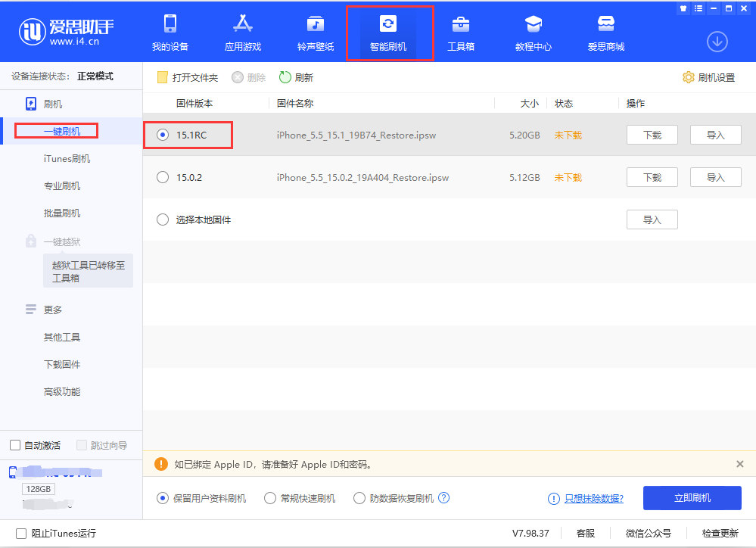Image resolution: width=756 pixels, height=548 pixels.
Task: Enable the 自动激活 auto-activate checkbox
Action: point(15,445)
